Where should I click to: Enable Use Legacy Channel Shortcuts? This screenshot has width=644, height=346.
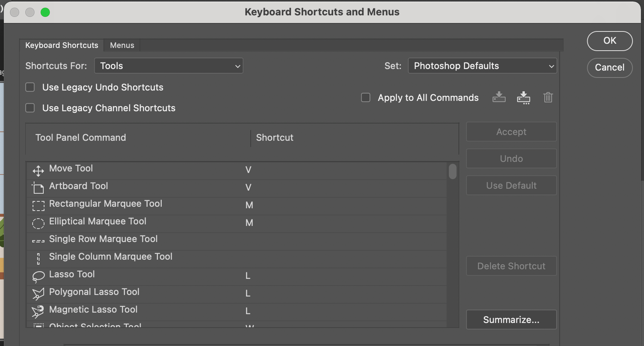click(x=30, y=108)
